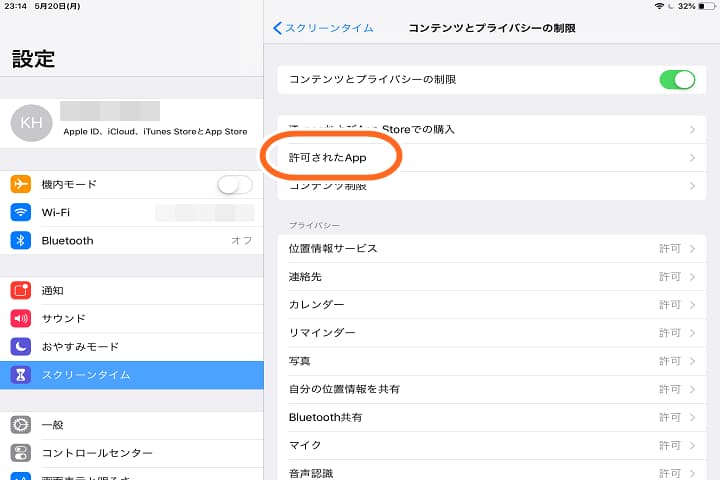720x480 pixels.
Task: Select おやすみモード in the sidebar
Action: tap(132, 347)
